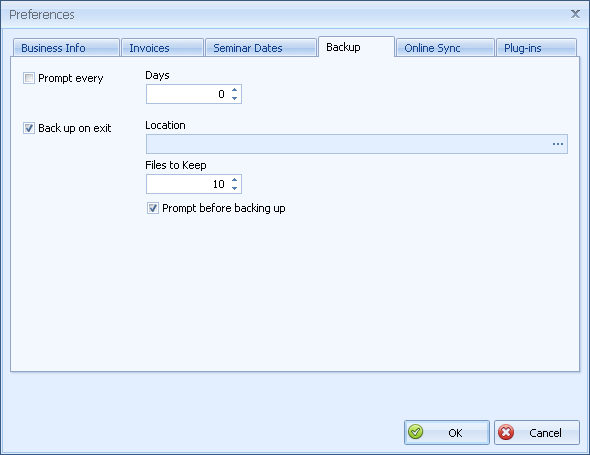Screen dimensions: 590x455
Task: Toggle Prompt before backing up checkbox
Action: (153, 208)
